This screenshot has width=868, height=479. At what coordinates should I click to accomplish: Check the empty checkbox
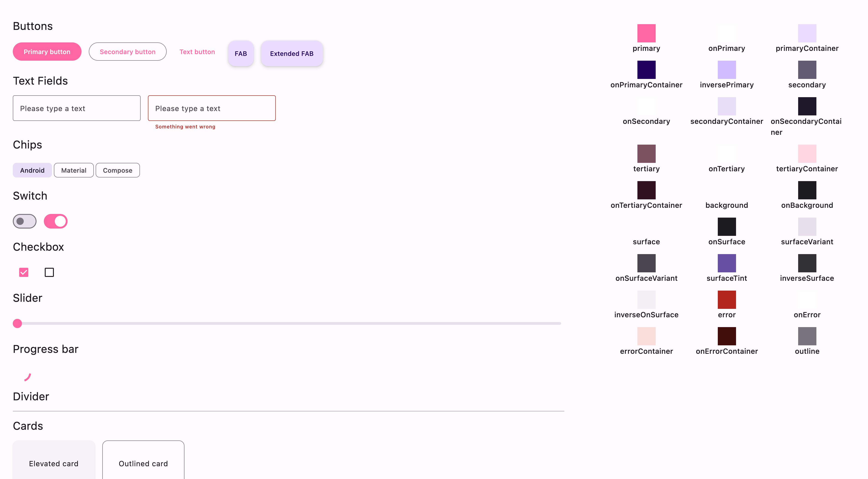[x=49, y=272]
